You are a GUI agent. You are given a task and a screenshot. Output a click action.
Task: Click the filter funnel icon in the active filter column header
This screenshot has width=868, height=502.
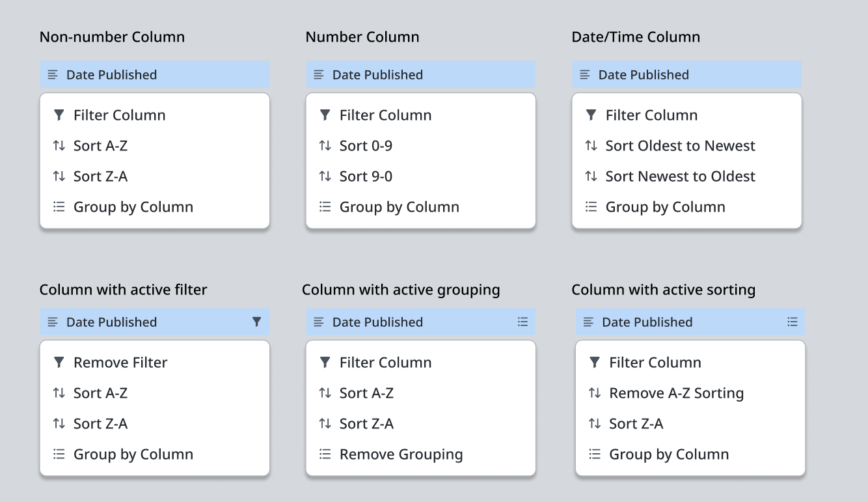click(x=256, y=322)
